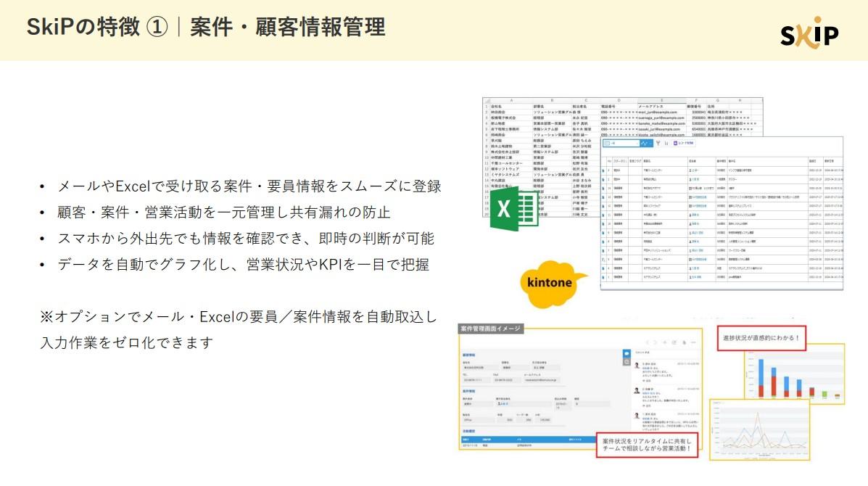Screen dimensions: 868x486
Task: Click the ※オプション note text
Action: click(x=239, y=318)
